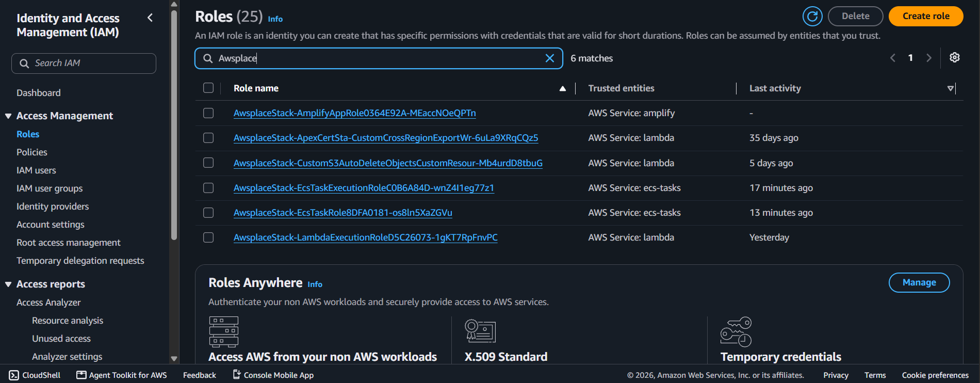This screenshot has height=383, width=980.
Task: Open IAM user groups in sidebar
Action: [x=50, y=188]
